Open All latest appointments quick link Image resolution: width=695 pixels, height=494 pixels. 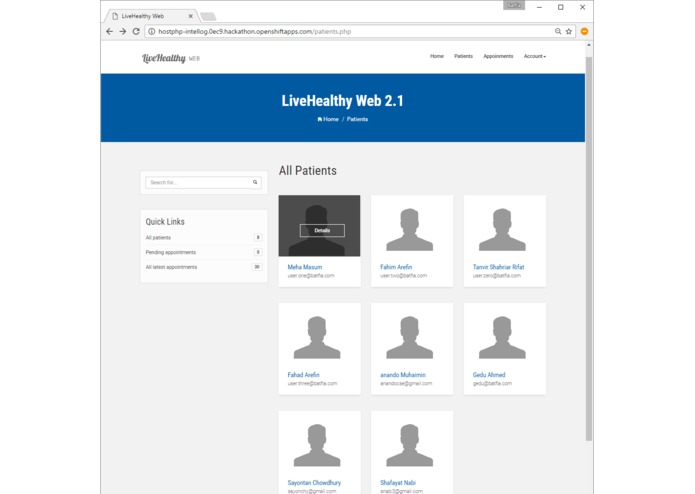pyautogui.click(x=171, y=267)
